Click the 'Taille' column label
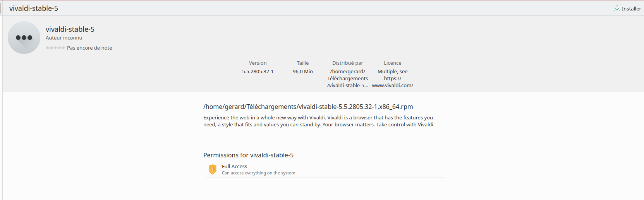 (303, 63)
